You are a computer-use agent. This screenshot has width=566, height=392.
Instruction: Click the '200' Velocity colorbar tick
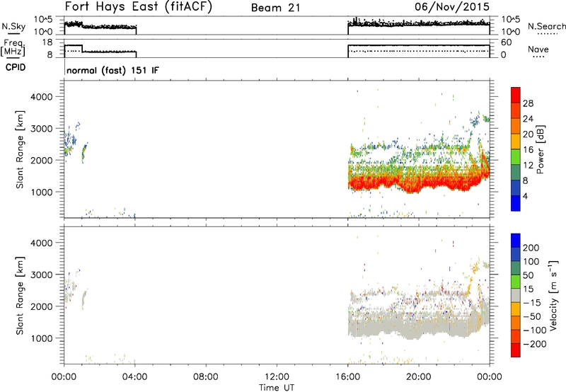[x=531, y=248]
